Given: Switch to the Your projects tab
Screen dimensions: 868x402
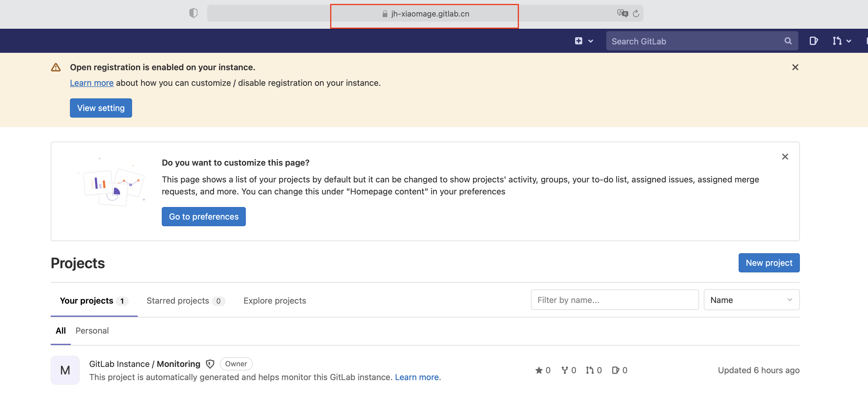Looking at the screenshot, I should click(94, 301).
